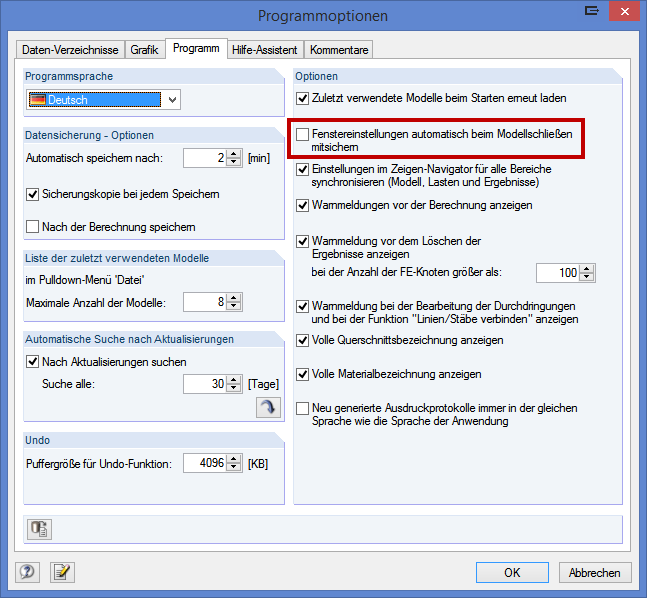The width and height of the screenshot is (647, 598).
Task: Decrease the FE-Knoten count threshold
Action: (x=587, y=277)
